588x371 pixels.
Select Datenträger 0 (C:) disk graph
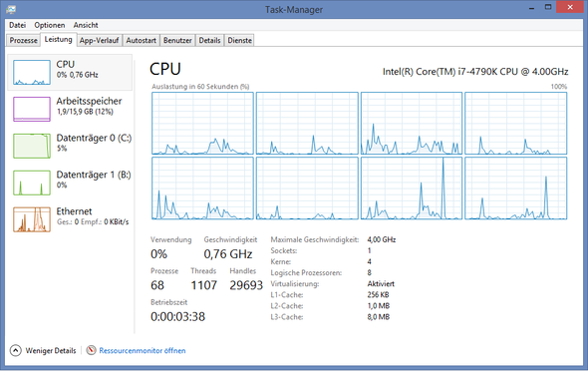[32, 146]
